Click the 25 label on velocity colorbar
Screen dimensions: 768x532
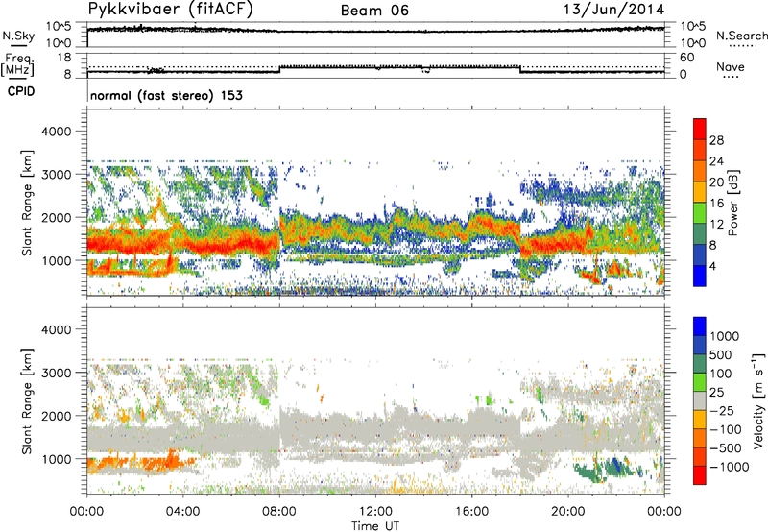[717, 393]
